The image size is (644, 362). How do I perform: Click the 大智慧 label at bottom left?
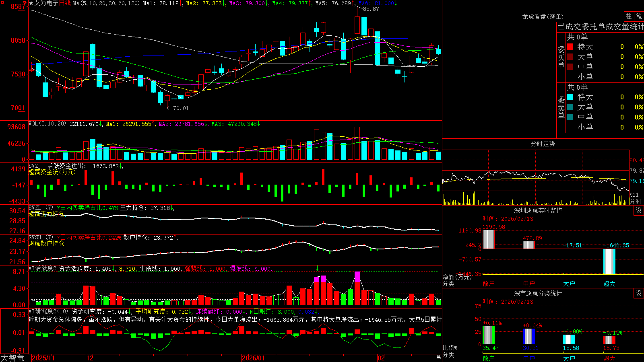pyautogui.click(x=12, y=358)
